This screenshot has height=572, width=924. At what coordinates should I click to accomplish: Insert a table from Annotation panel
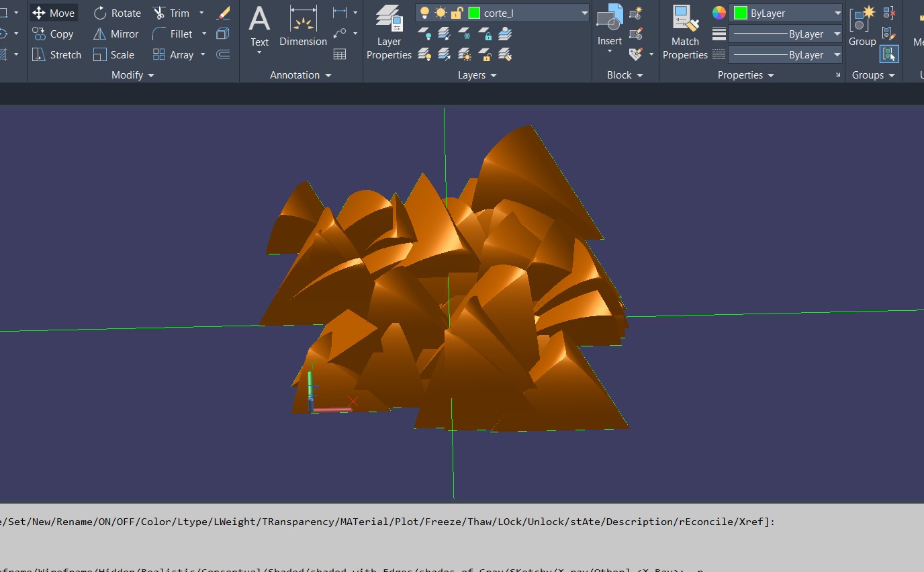[340, 54]
